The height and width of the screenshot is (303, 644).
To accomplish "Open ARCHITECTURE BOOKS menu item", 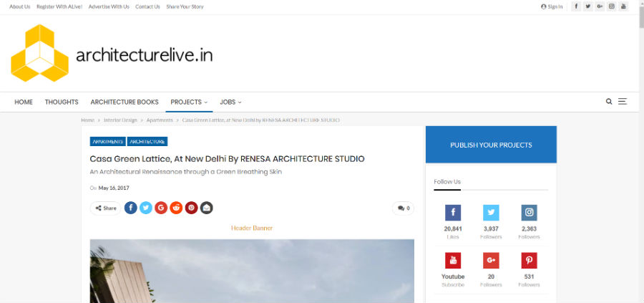I will point(125,102).
